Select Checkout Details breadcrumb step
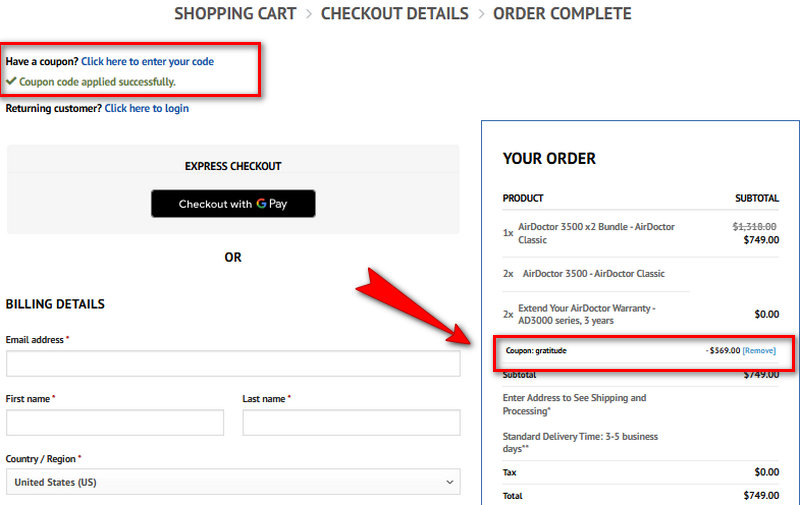Viewport: 800px width, 505px height. (394, 14)
